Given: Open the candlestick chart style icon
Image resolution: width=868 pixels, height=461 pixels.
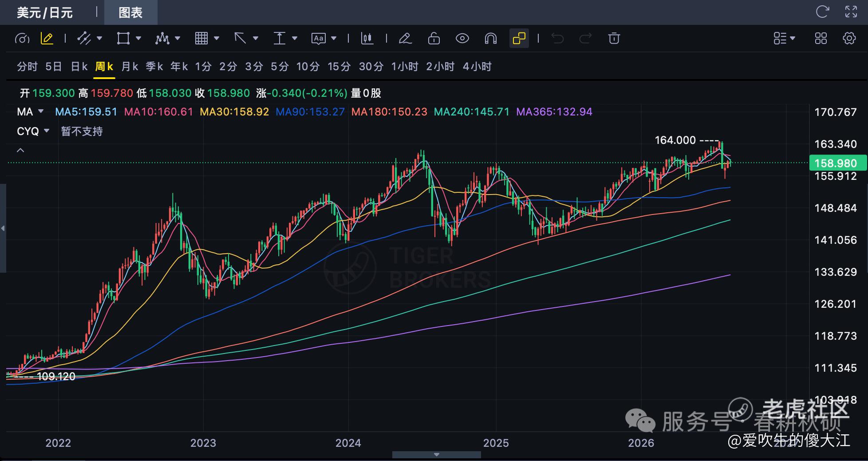Looking at the screenshot, I should [x=367, y=39].
